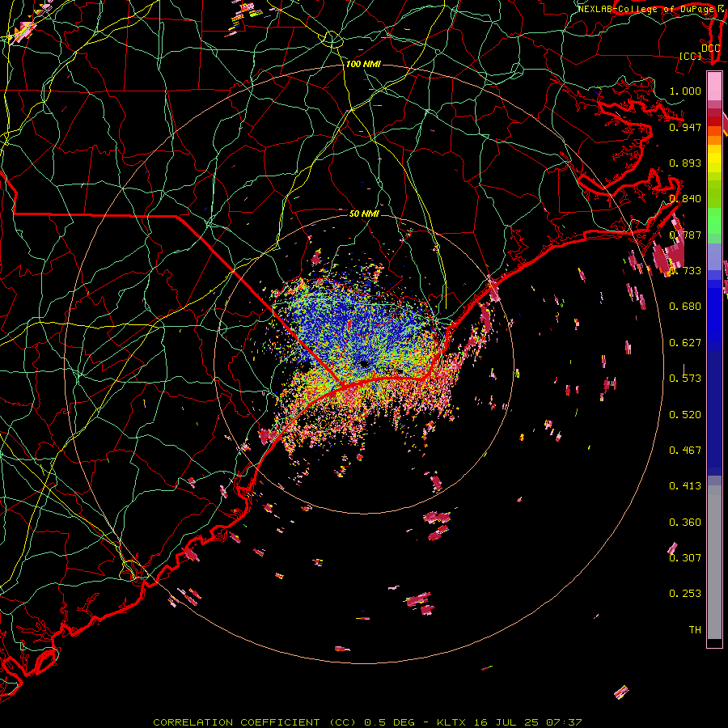
Task: Click the 0.947 scale value
Action: [685, 127]
